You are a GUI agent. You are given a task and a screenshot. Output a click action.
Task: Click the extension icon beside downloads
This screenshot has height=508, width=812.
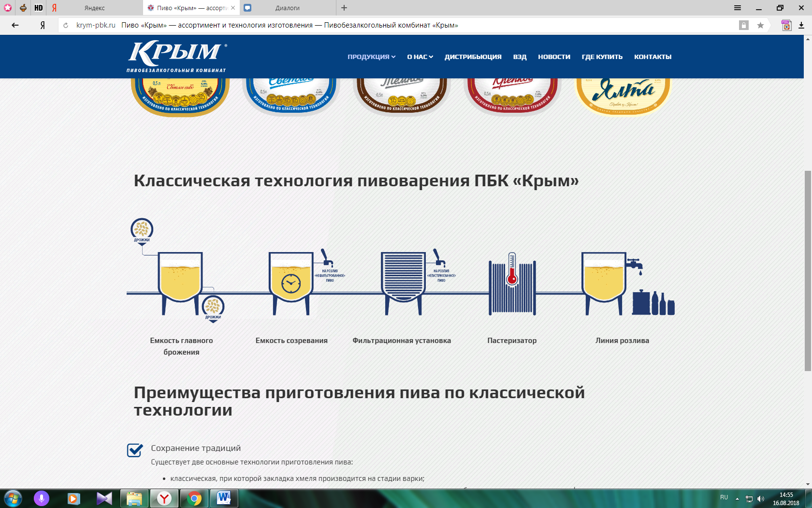pos(786,25)
